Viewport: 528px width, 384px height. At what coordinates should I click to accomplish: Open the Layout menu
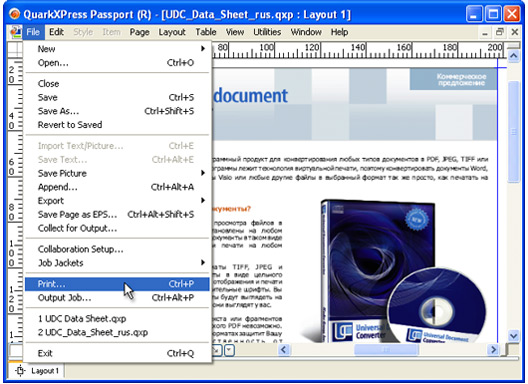(172, 32)
